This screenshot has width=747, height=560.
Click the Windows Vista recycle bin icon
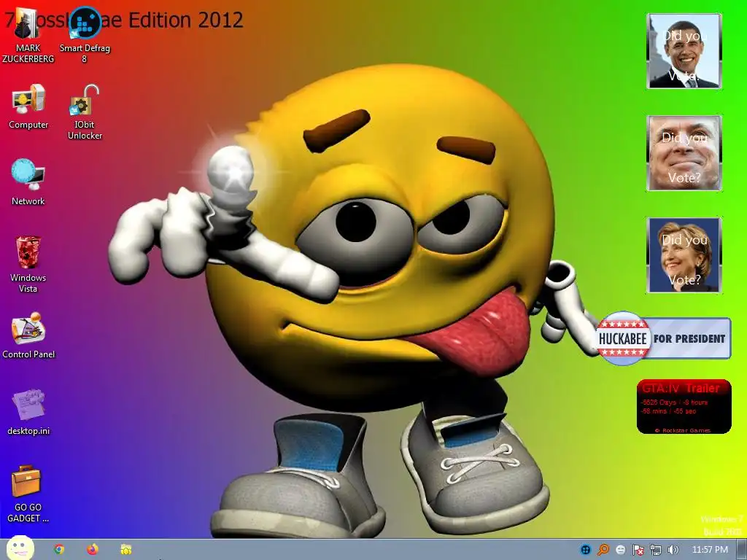point(28,264)
